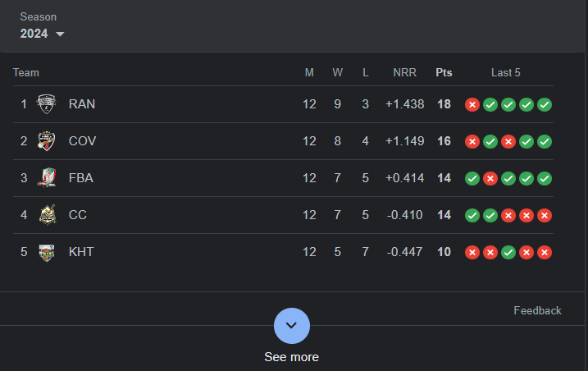The height and width of the screenshot is (371, 588).
Task: Click the Last 5 column header
Action: [505, 72]
